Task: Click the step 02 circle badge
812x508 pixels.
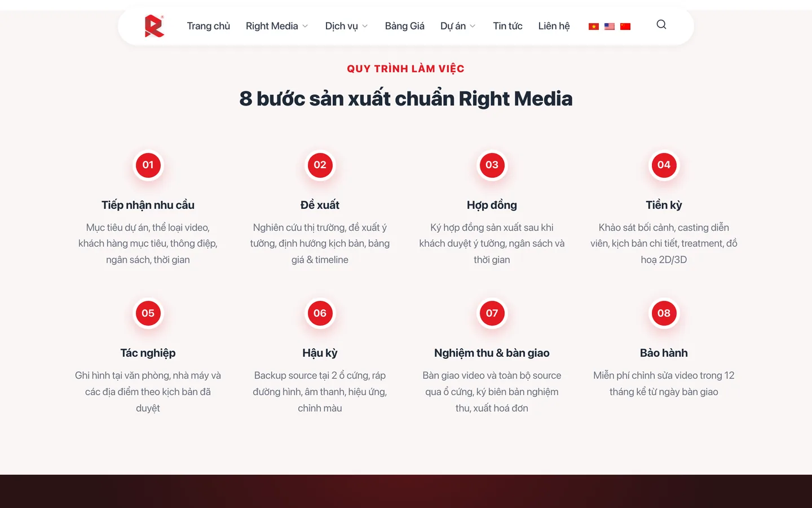Action: [x=320, y=165]
